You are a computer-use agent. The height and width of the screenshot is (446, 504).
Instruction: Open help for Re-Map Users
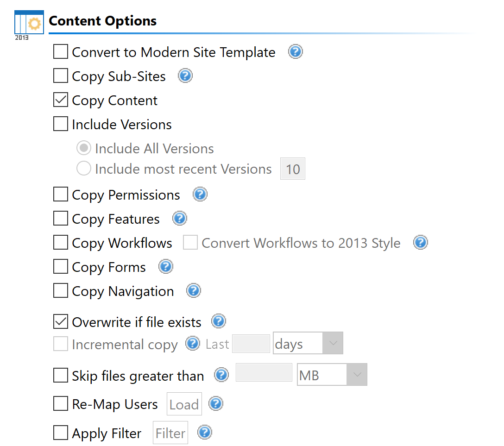tap(215, 403)
